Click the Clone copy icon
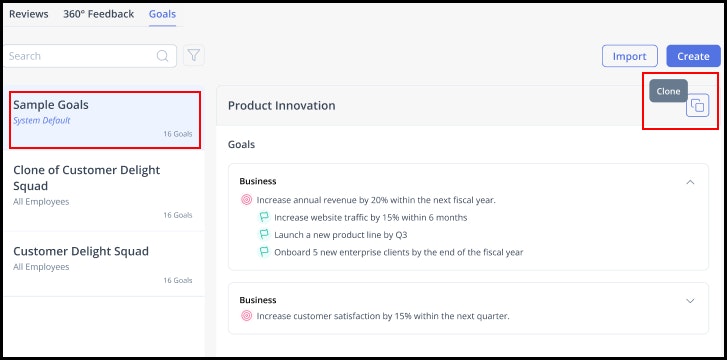Viewport: 727px width, 360px height. (697, 105)
